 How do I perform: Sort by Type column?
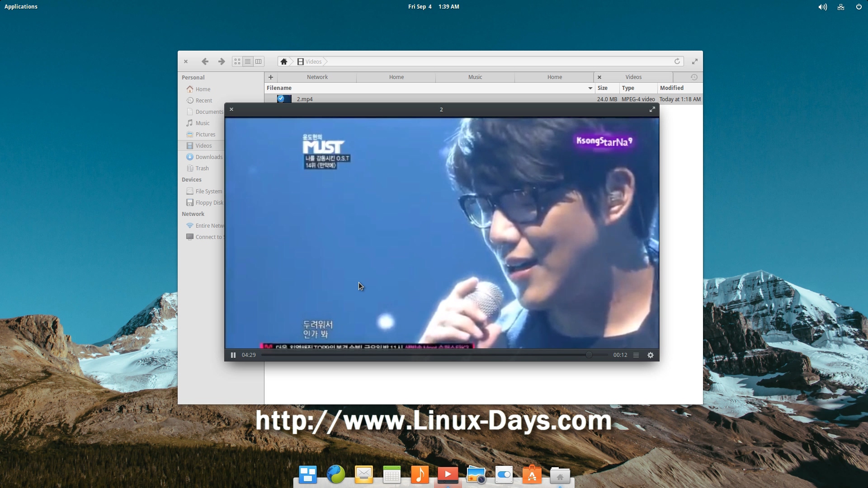coord(638,88)
